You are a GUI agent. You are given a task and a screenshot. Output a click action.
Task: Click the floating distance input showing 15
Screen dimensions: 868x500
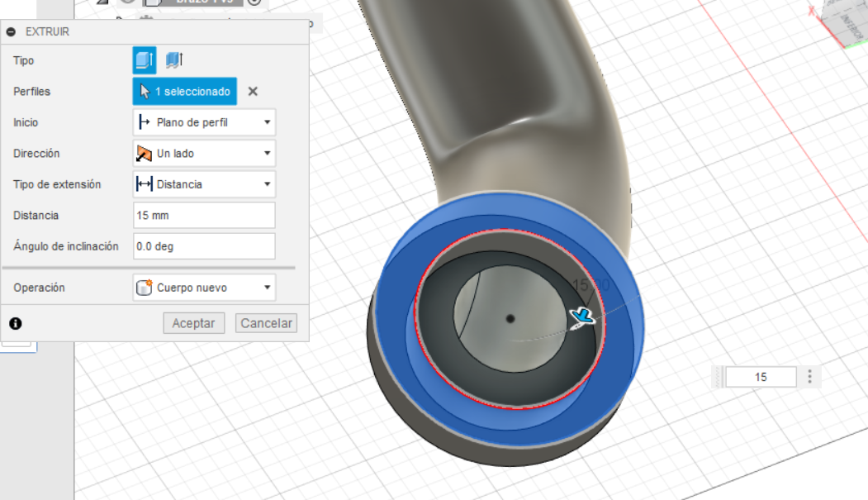click(x=761, y=377)
